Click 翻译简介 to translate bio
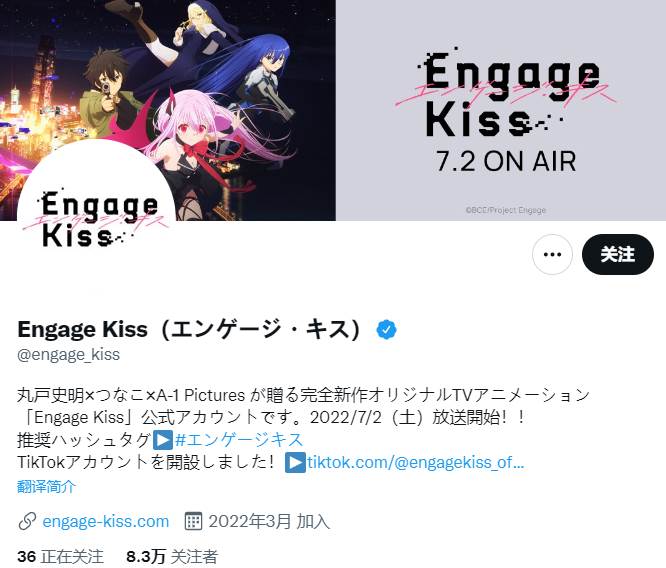 coord(46,486)
